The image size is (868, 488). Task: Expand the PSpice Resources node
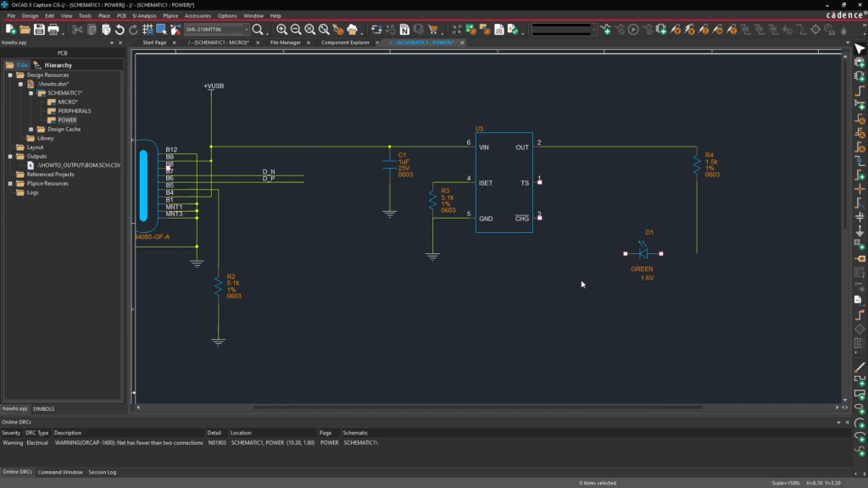[10, 183]
